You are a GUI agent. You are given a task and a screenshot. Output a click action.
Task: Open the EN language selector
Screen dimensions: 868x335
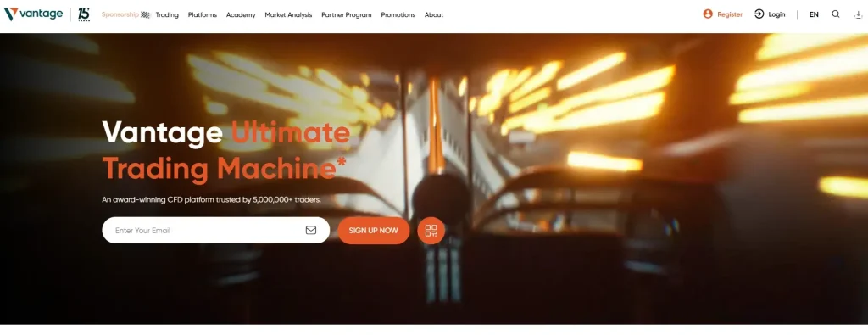[814, 15]
